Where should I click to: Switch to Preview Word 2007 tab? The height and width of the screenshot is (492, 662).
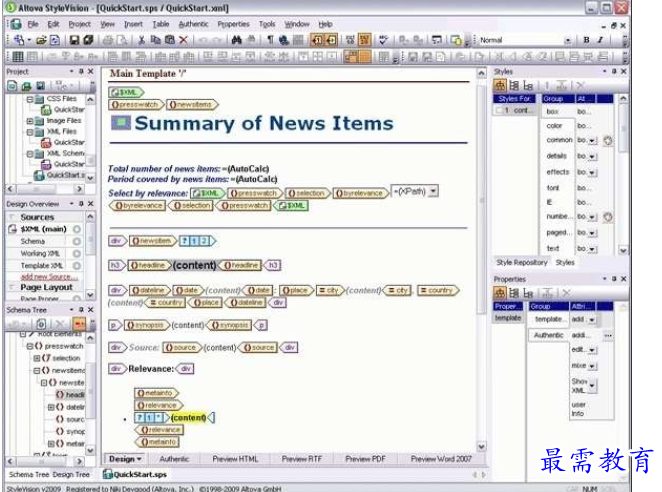point(441,459)
